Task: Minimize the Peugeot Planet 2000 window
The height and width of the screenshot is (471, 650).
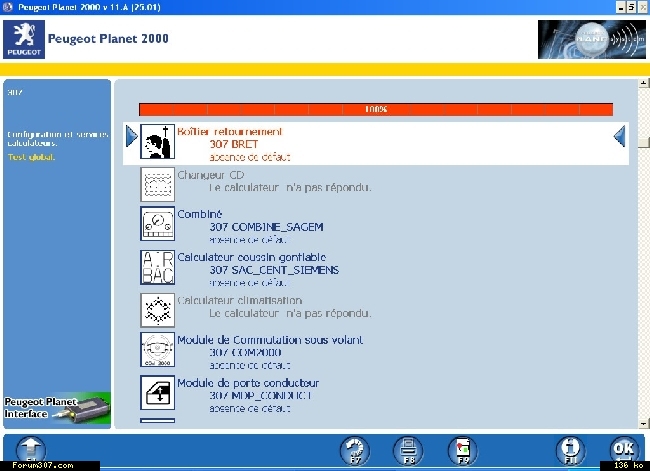Action: (621, 7)
